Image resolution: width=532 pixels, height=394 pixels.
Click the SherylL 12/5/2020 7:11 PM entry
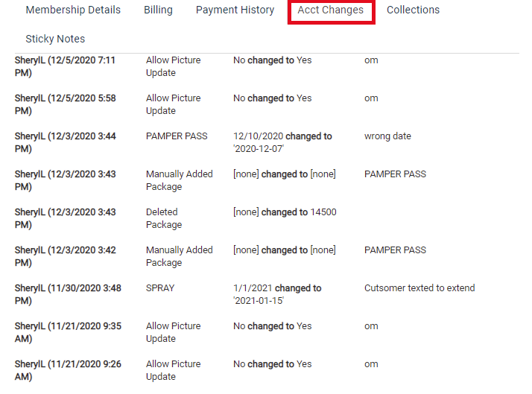point(65,66)
